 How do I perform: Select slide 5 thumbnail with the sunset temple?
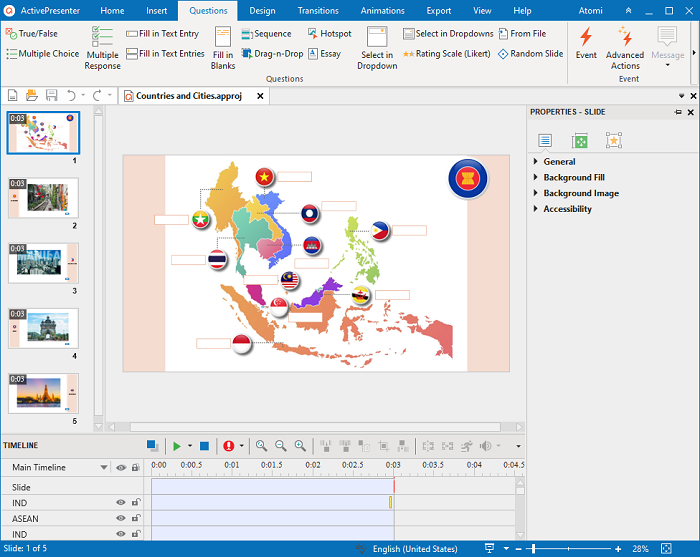(43, 393)
